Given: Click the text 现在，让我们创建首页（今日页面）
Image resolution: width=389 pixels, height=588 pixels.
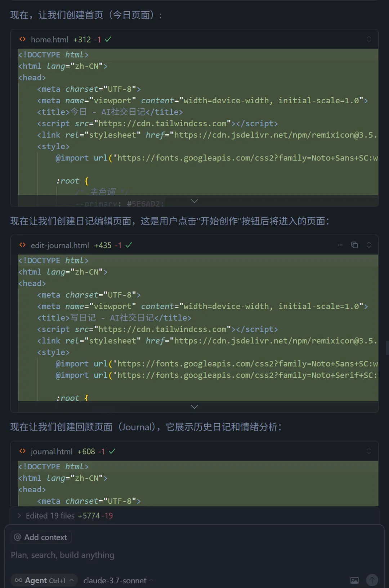Looking at the screenshot, I should (x=86, y=15).
